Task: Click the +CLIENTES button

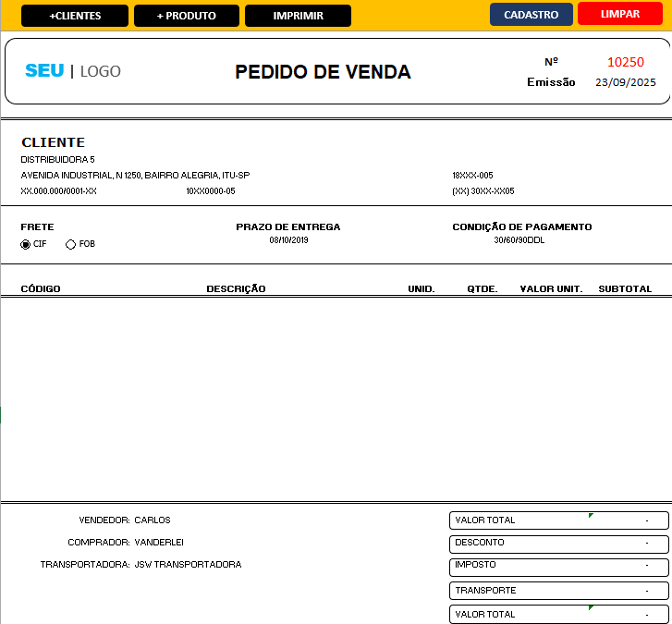Action: click(75, 16)
